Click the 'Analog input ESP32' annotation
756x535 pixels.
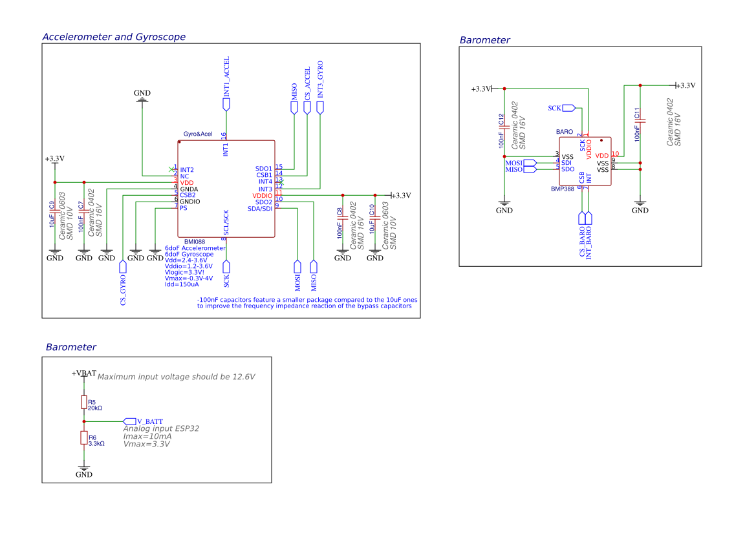(161, 428)
